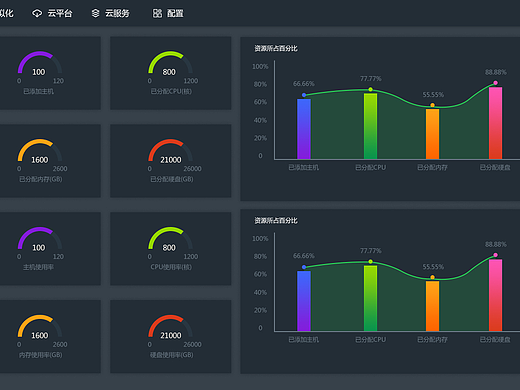
Task: Click the 88.88% data label in upper chart
Action: (496, 72)
